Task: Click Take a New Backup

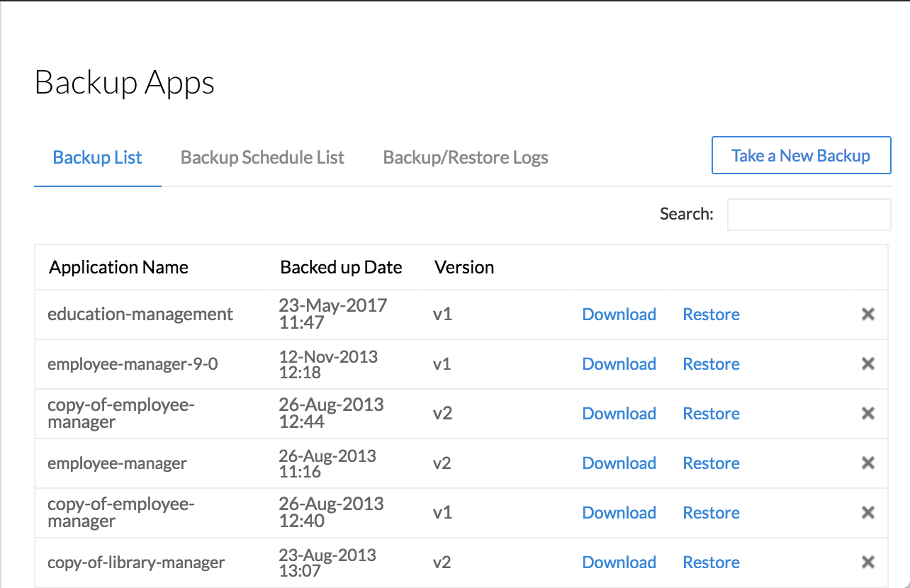Action: (x=801, y=155)
